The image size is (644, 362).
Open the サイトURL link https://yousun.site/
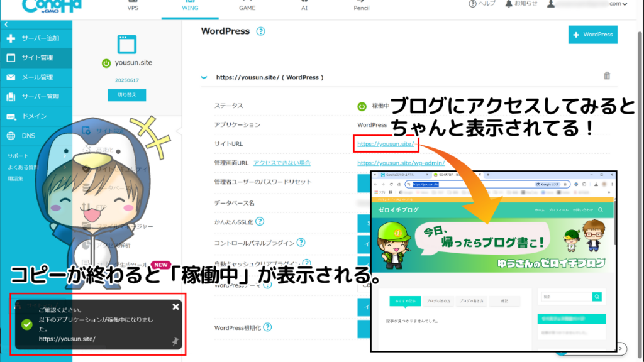[386, 144]
